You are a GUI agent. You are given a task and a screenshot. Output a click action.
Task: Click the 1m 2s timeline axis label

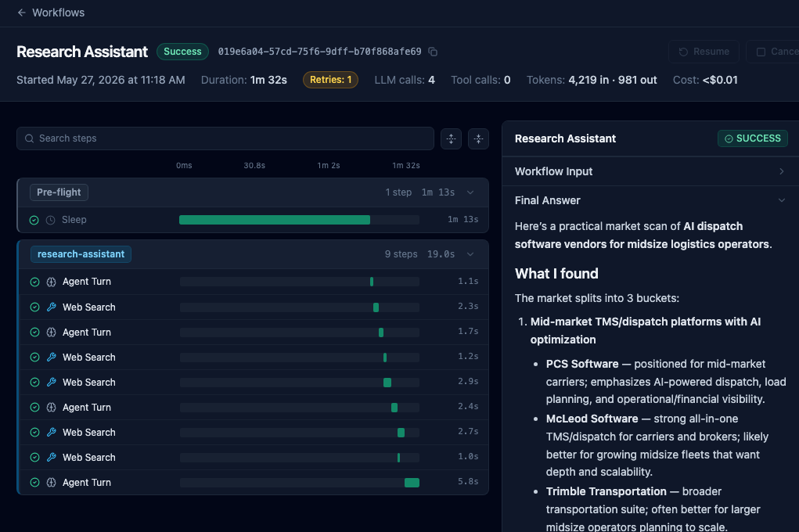(x=329, y=166)
